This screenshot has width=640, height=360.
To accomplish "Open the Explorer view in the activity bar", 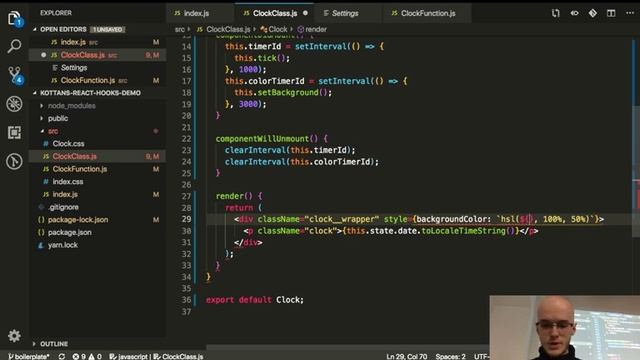I will 14,18.
